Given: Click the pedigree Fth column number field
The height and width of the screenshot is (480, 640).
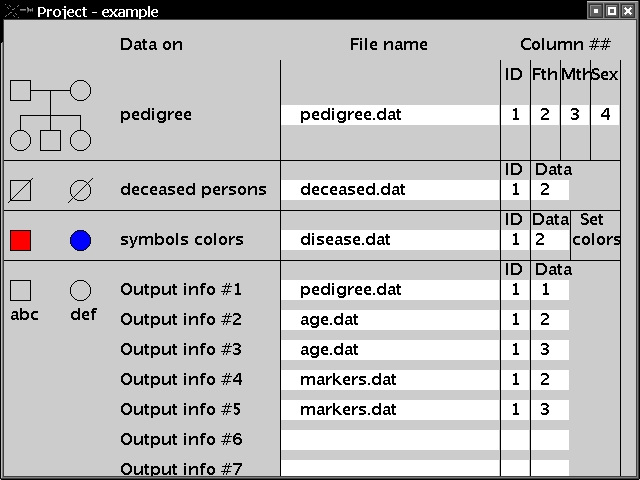Looking at the screenshot, I should pos(545,115).
